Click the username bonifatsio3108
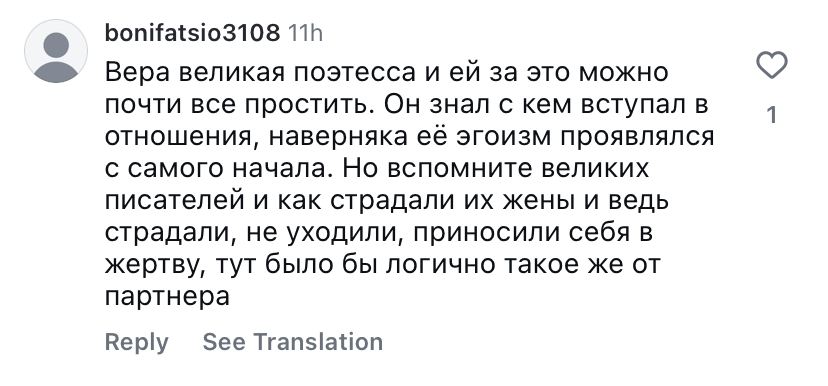828x386 pixels. coord(192,33)
